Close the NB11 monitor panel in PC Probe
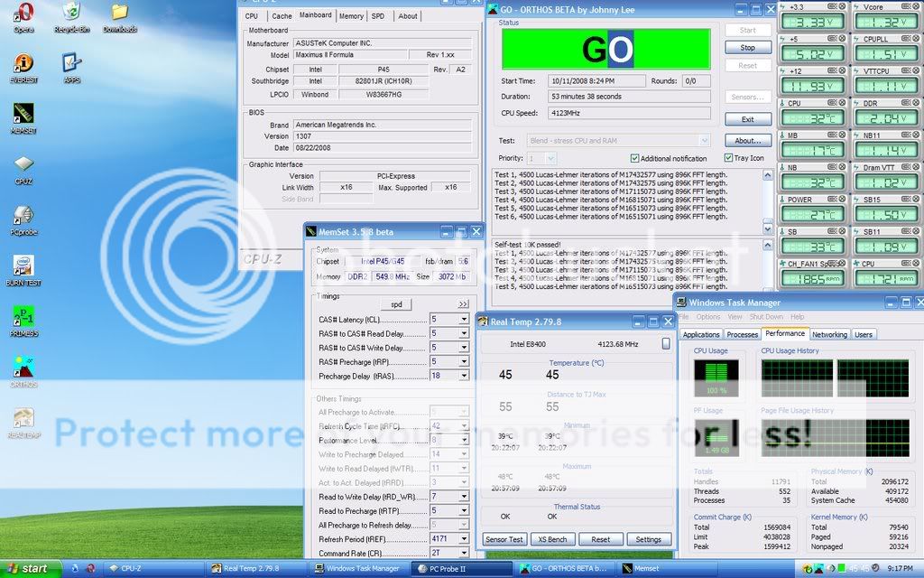Image resolution: width=924 pixels, height=578 pixels. pyautogui.click(x=918, y=135)
